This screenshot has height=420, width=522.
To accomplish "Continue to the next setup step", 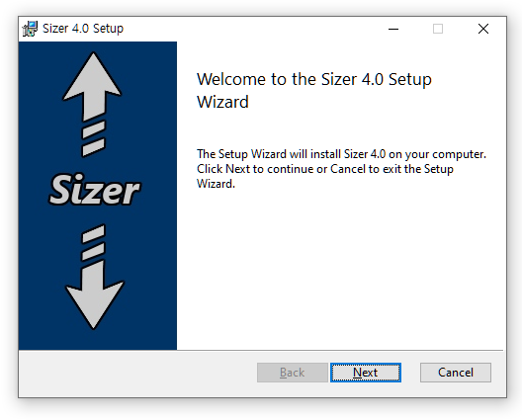I will (x=366, y=373).
